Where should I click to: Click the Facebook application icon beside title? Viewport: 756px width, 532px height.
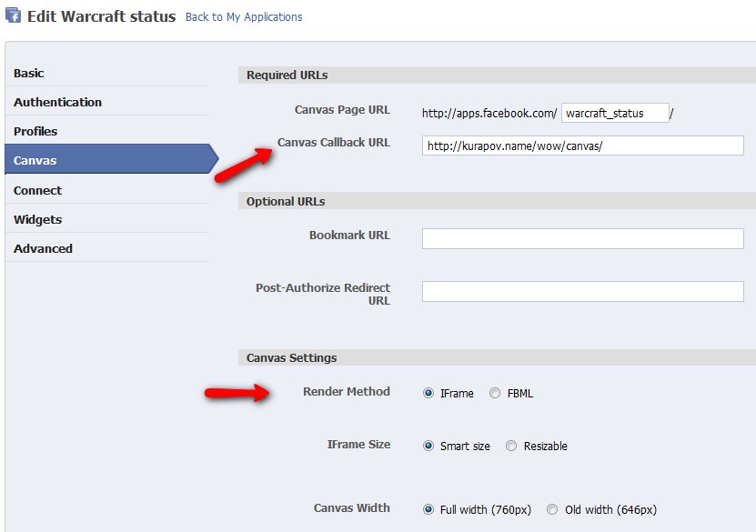14,16
